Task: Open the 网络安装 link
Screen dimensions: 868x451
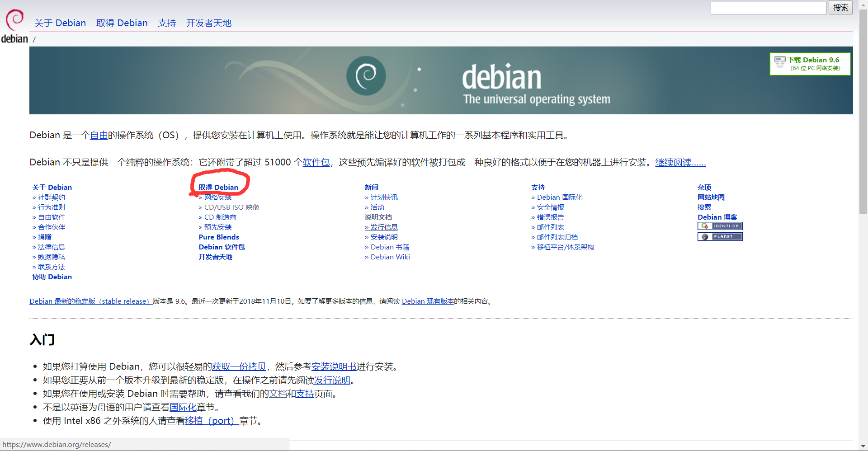Action: coord(218,197)
